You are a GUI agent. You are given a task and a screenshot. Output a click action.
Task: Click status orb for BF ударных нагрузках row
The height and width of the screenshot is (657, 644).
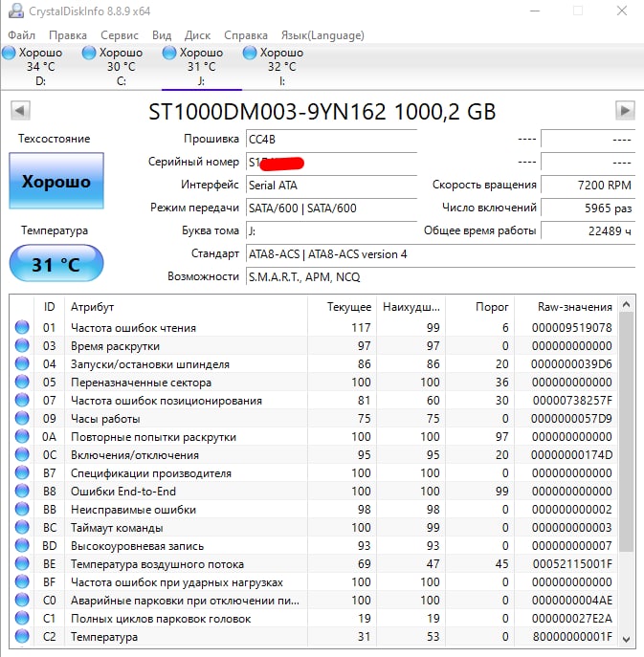coord(22,581)
